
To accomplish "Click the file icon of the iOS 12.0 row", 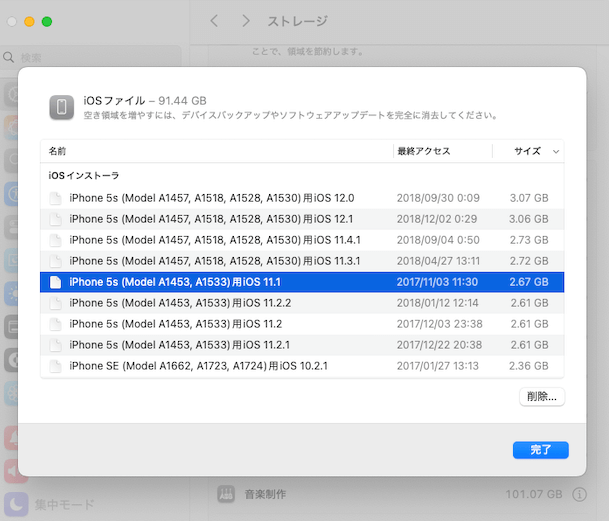I will (56, 198).
